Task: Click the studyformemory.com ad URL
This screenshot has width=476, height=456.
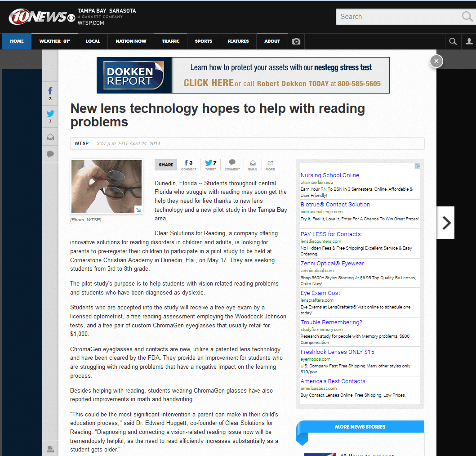Action: click(321, 330)
